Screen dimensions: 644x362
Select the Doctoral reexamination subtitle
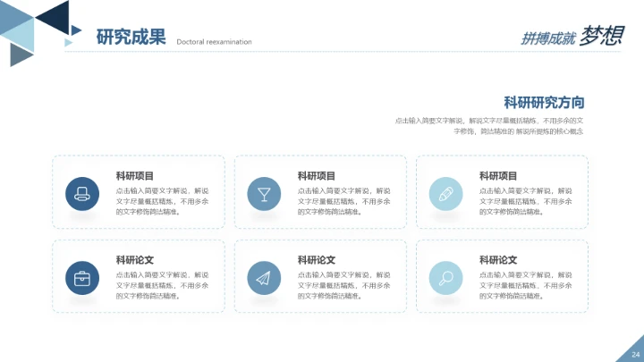click(x=214, y=42)
